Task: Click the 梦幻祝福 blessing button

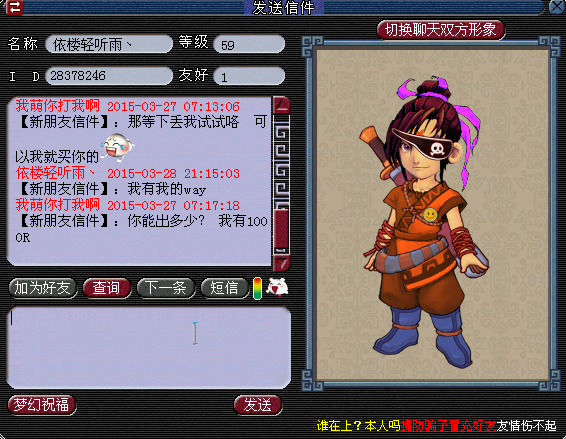Action: tap(42, 405)
